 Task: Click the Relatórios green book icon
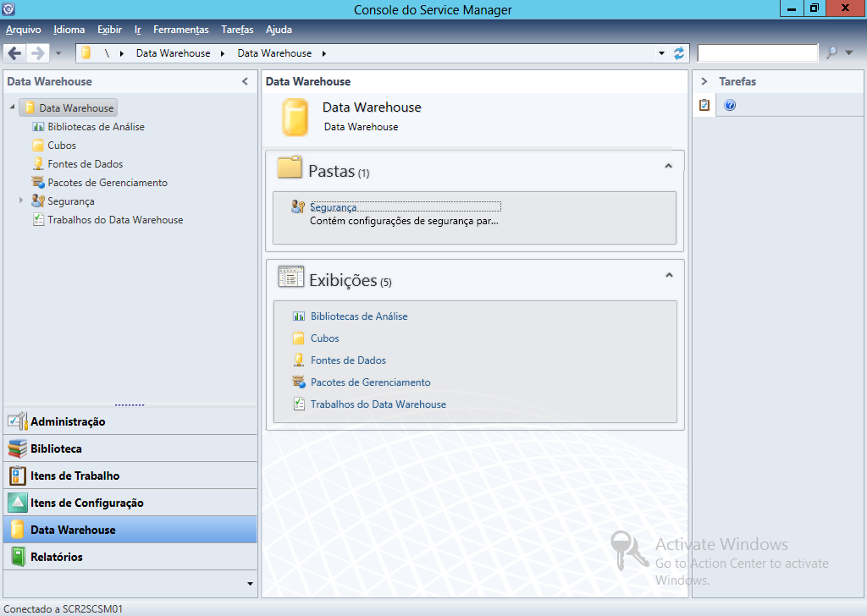click(19, 557)
